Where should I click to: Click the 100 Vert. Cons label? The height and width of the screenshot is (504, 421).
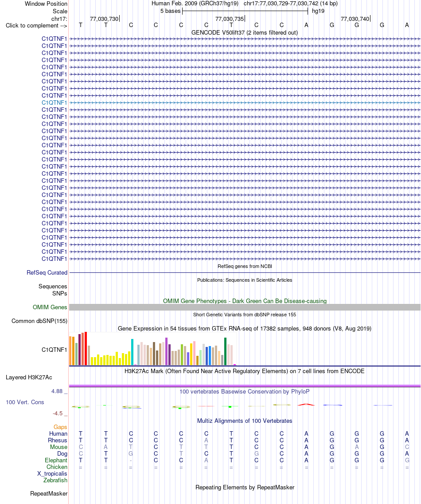tap(25, 402)
